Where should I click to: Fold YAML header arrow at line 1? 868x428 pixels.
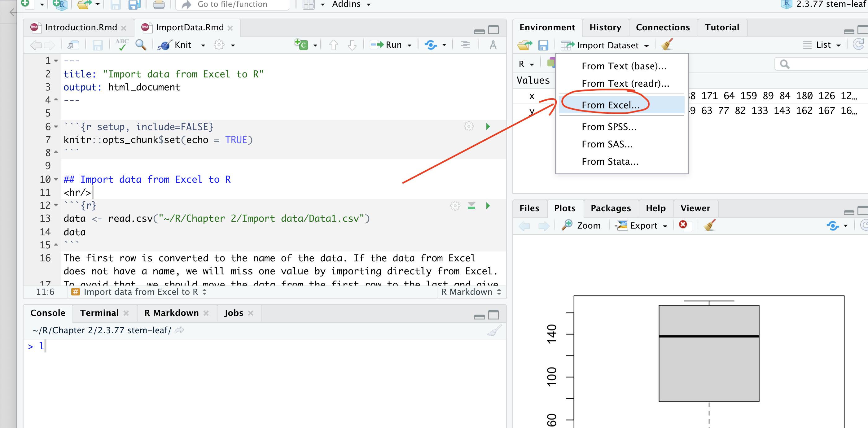coord(56,61)
